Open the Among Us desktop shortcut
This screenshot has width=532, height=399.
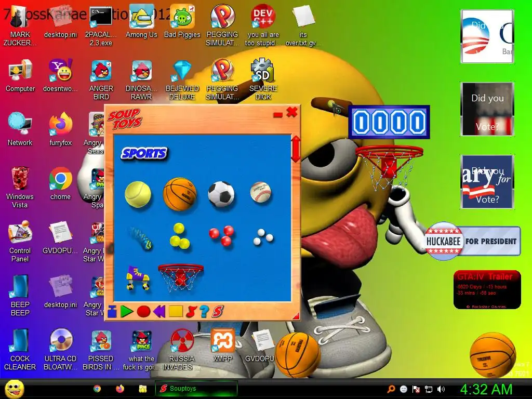coord(141,21)
